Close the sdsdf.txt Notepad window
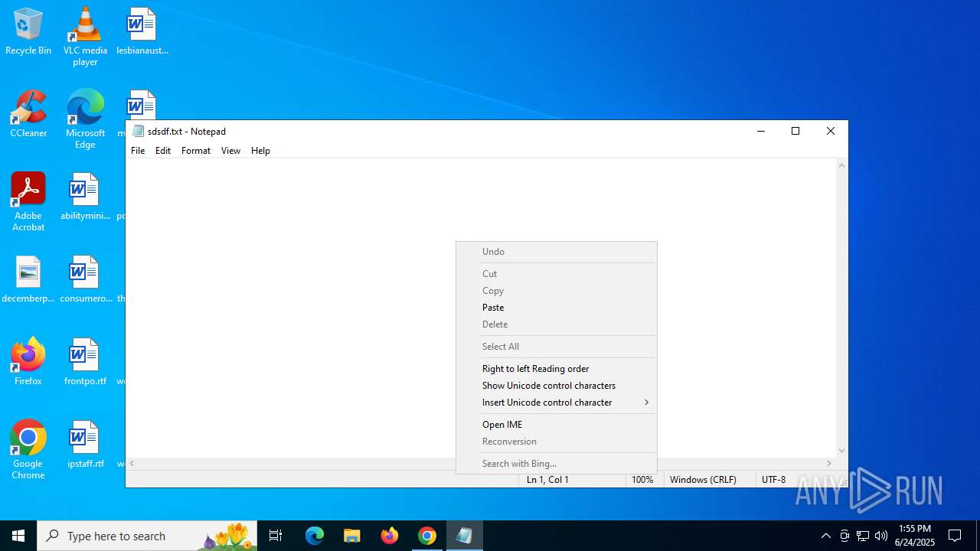The height and width of the screenshot is (551, 980). tap(831, 132)
